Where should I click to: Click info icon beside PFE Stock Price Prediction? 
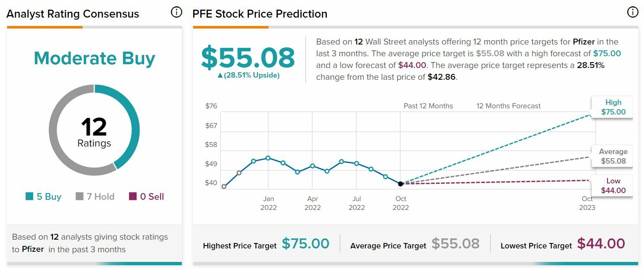coord(632,13)
